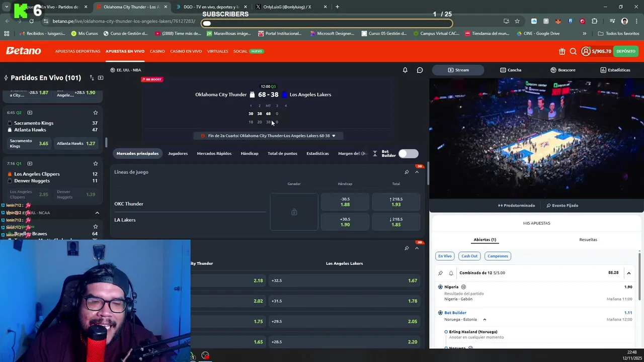Bet LA Lakers handicap +30.5 at 1.90
644x362 pixels.
click(x=345, y=222)
